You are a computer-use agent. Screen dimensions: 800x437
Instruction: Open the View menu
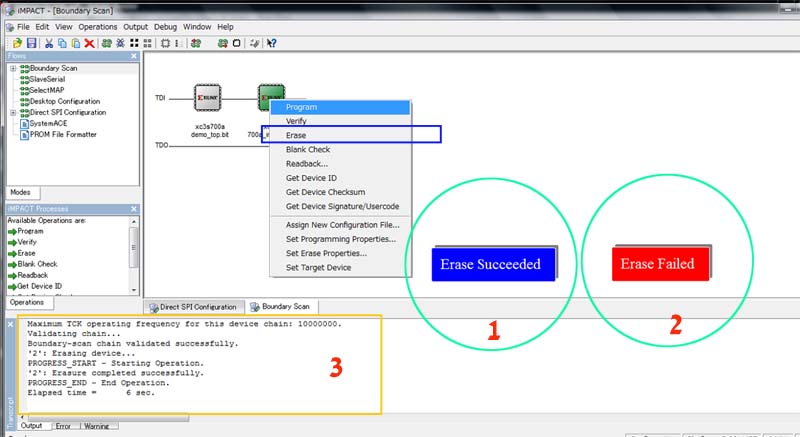64,27
